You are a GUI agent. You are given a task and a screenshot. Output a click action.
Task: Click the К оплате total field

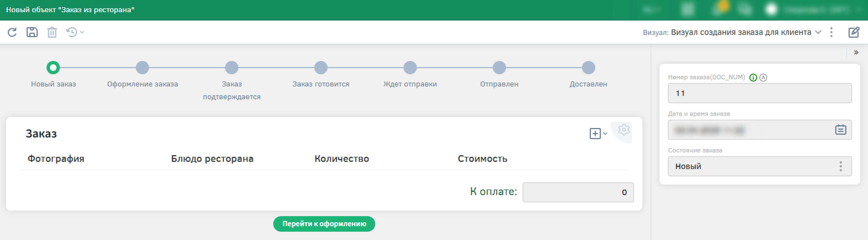click(578, 192)
